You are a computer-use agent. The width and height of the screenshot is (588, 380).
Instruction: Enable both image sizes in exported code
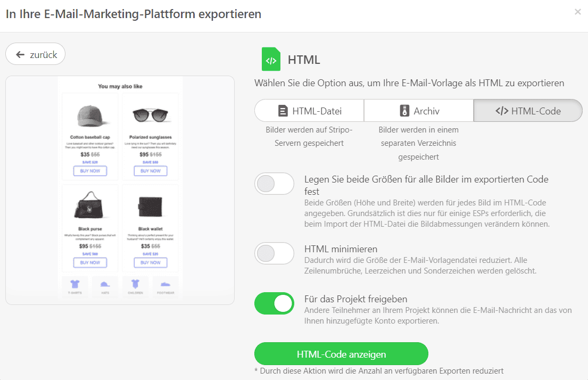[x=274, y=183]
